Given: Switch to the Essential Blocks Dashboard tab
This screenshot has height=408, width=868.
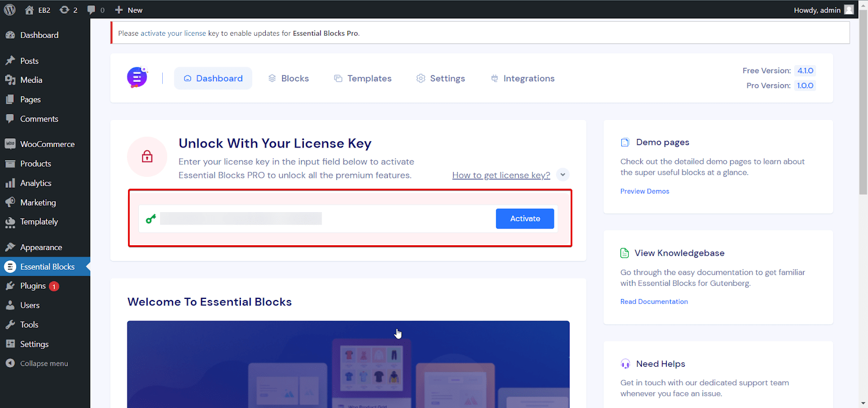Looking at the screenshot, I should (213, 79).
